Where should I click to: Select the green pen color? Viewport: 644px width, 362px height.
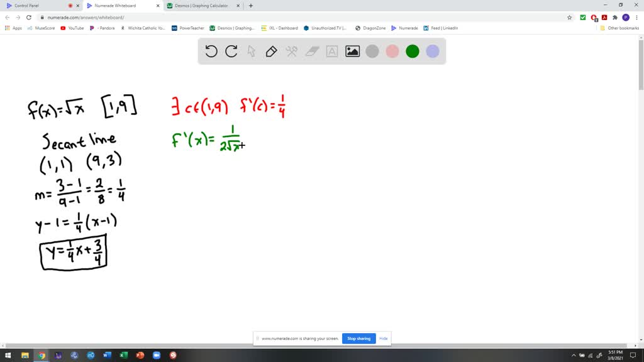tap(412, 52)
